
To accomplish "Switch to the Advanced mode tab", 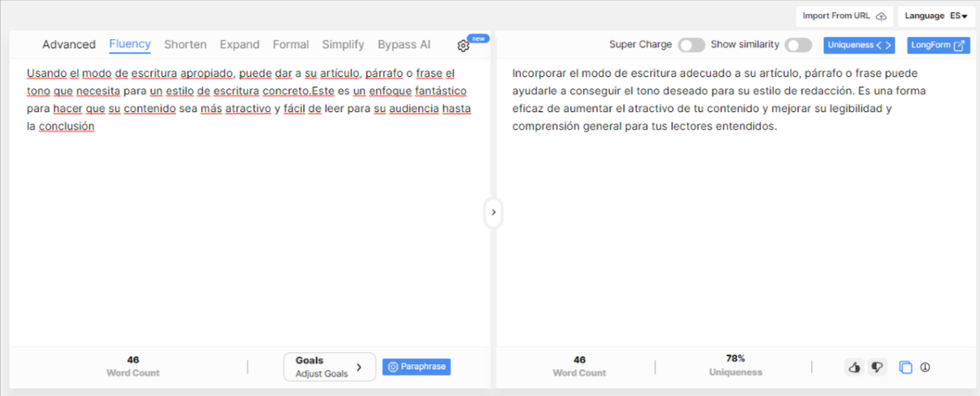I will coord(69,45).
